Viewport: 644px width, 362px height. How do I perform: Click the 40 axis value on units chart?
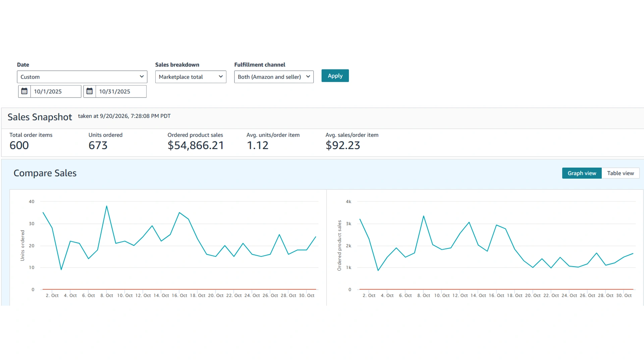[32, 202]
